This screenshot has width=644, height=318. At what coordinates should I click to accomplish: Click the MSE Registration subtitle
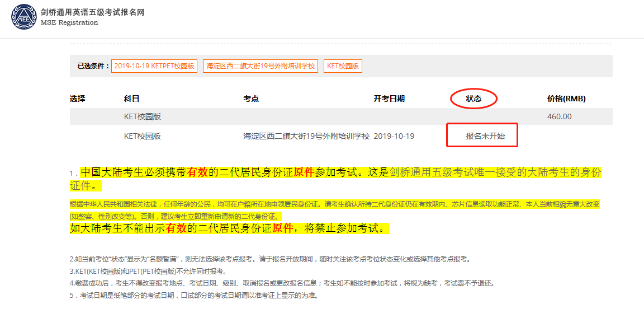tap(69, 22)
